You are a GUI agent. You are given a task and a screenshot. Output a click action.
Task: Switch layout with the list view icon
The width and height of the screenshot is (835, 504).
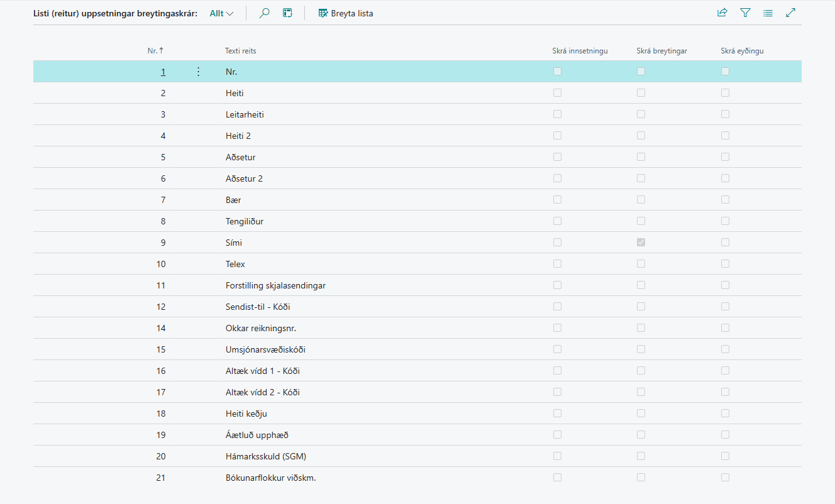tap(768, 13)
